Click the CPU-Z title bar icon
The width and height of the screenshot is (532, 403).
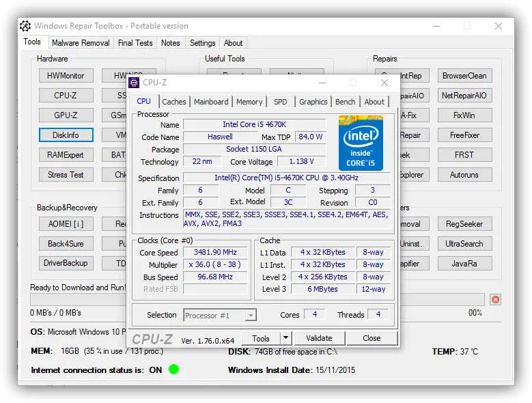(134, 83)
